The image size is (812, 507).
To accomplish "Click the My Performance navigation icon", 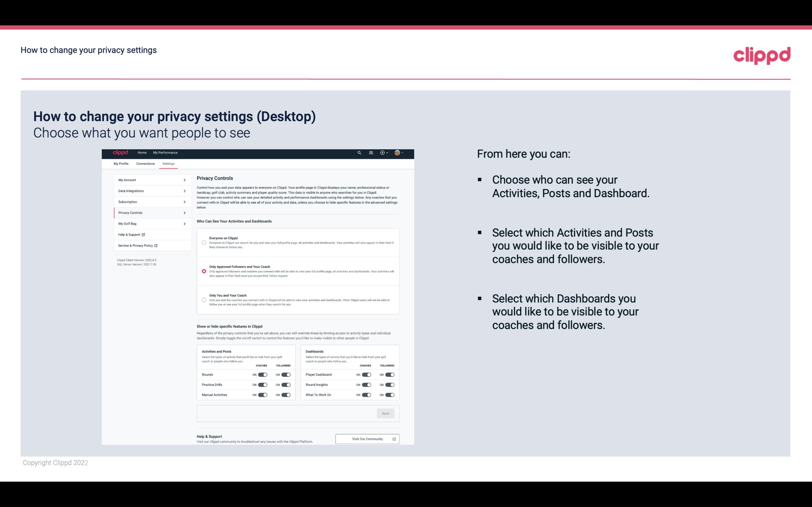I will (x=166, y=153).
